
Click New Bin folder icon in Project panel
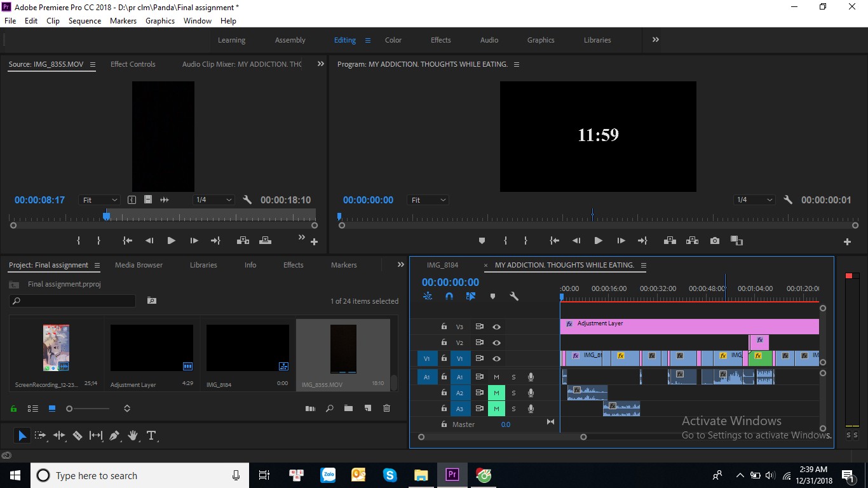pos(348,409)
